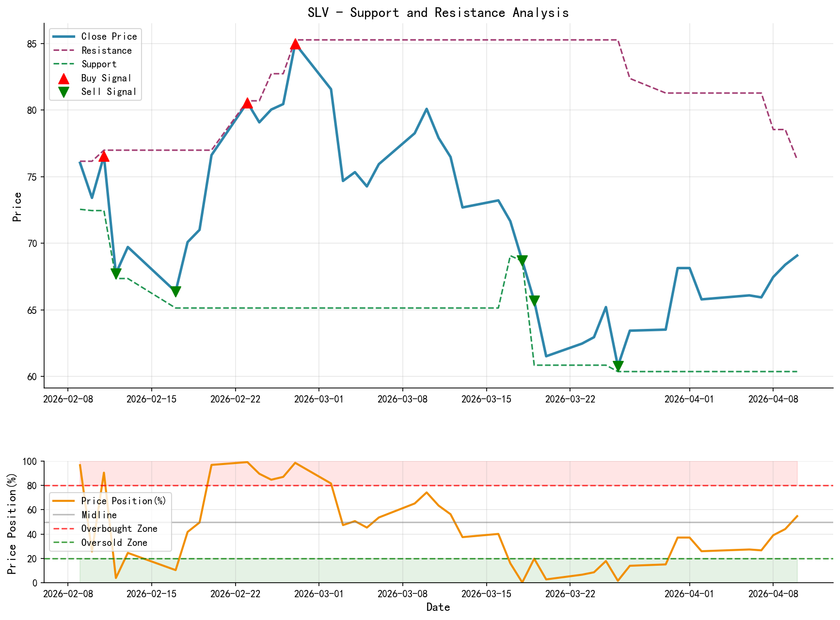Click the chart title 'SLV - Support and Resistance Analysis'
This screenshot has width=840, height=620.
[x=438, y=13]
